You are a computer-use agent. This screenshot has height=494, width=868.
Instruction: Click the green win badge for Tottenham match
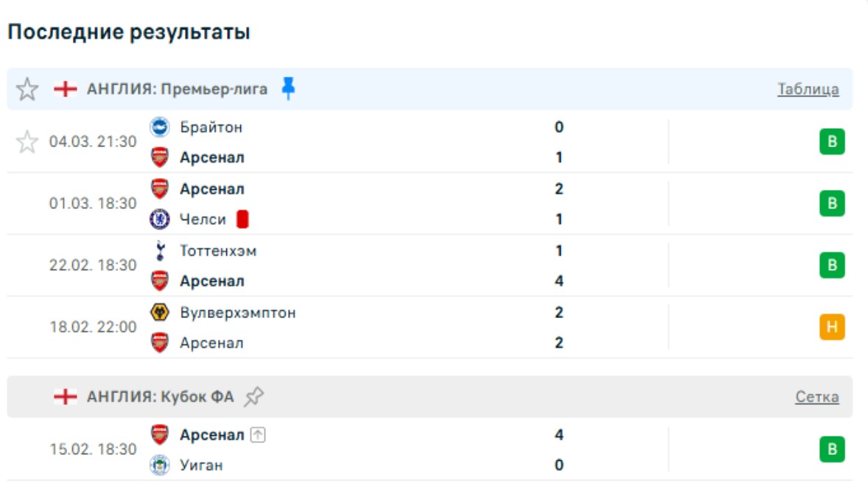pos(832,265)
